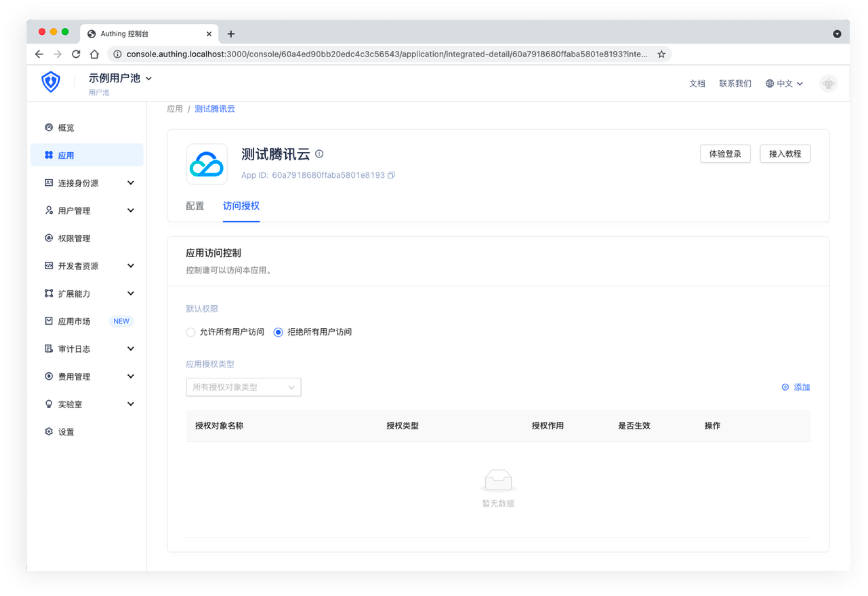This screenshot has width=868, height=596.
Task: Click the 扩展能力 icon
Action: 49,293
